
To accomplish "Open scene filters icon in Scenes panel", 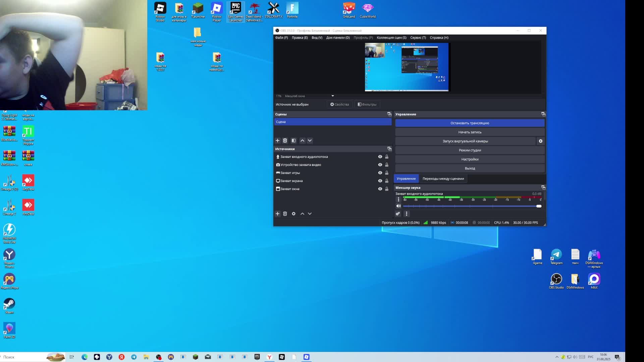I will (293, 140).
